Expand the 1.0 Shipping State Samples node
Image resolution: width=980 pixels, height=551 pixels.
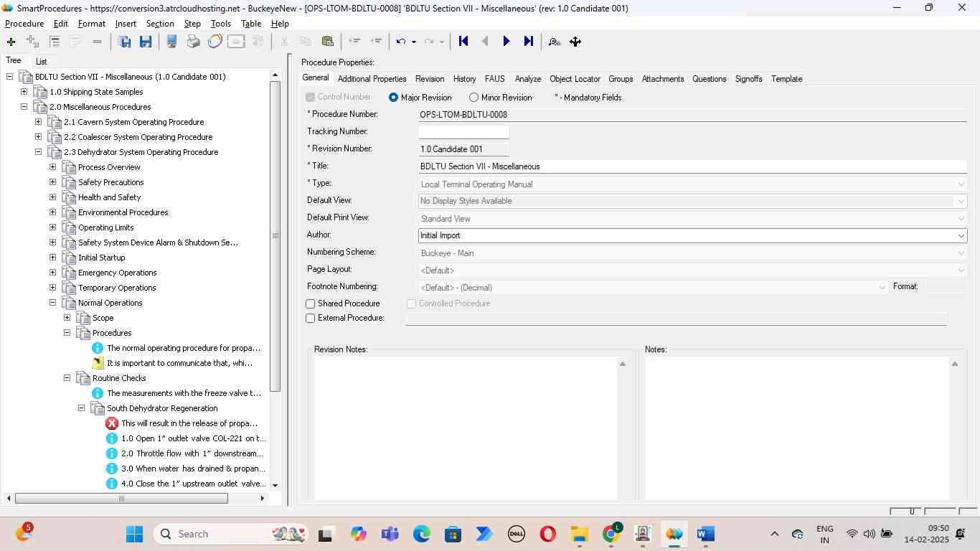[24, 92]
